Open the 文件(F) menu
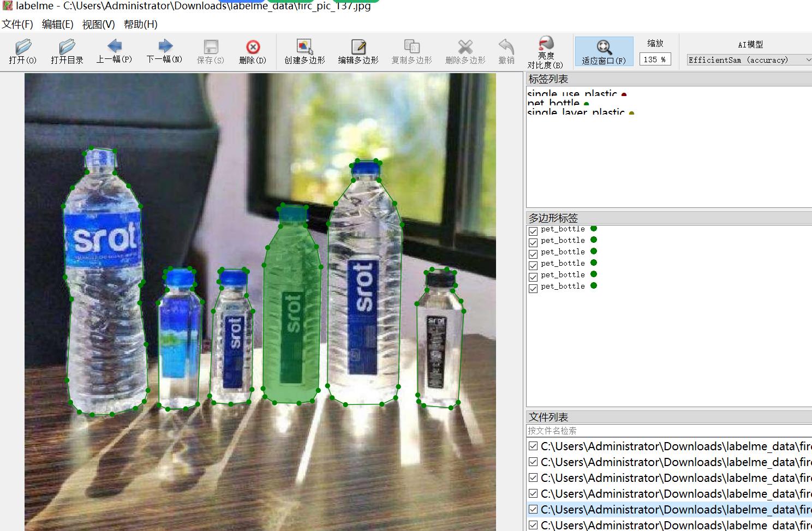812x531 pixels. pyautogui.click(x=17, y=25)
